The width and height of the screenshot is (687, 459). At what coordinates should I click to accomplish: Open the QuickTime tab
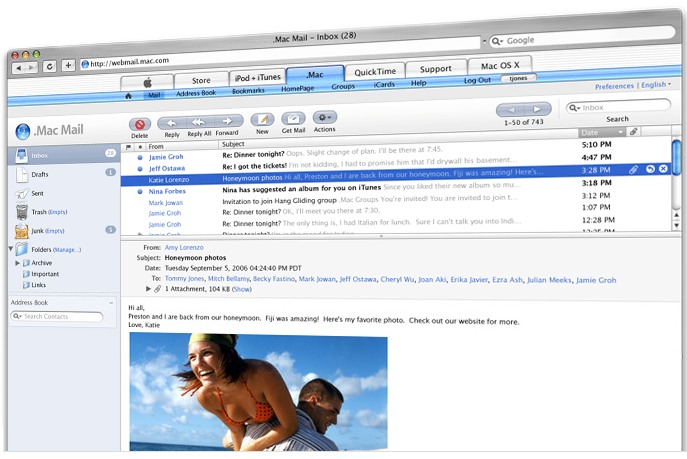pyautogui.click(x=375, y=71)
